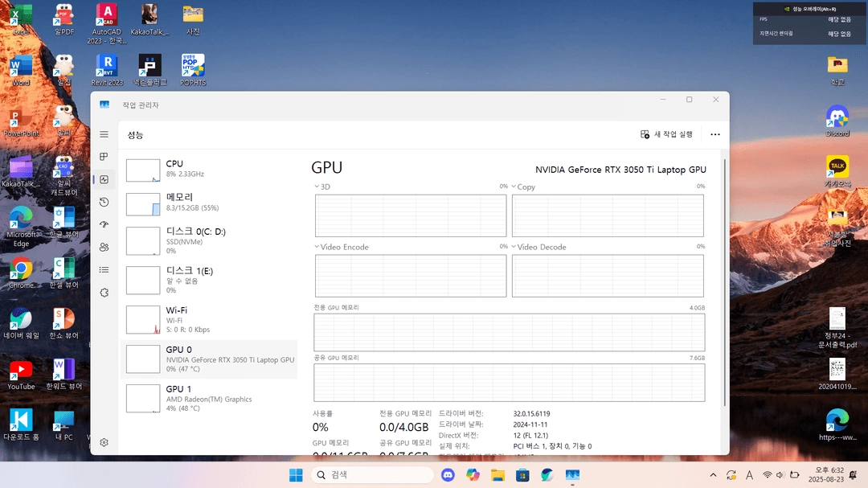Click the 새 작업 실행 button
Viewport: 868px width, 488px height.
(666, 134)
